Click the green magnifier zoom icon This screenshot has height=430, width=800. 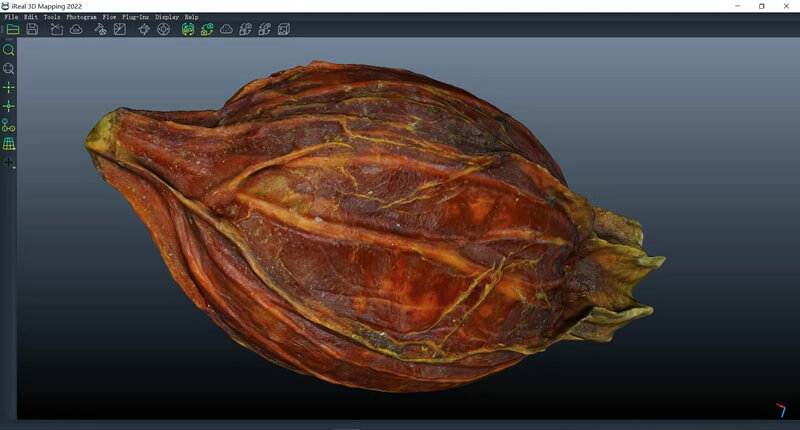[9, 49]
